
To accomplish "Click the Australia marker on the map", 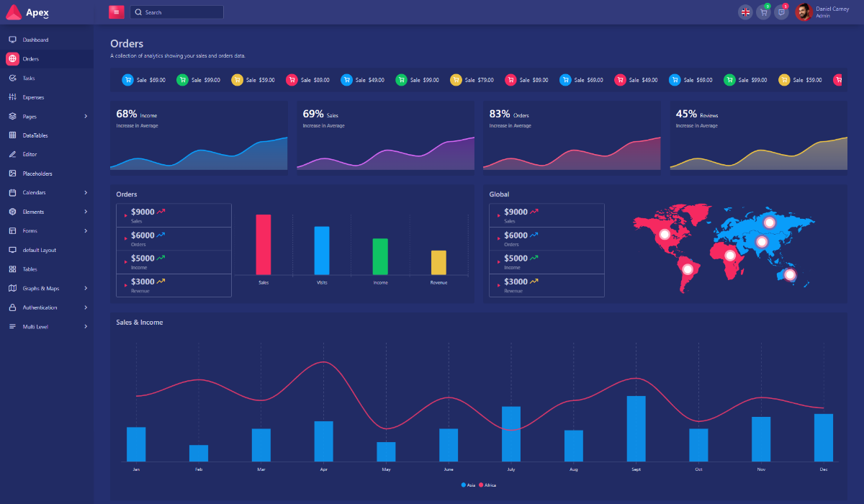I will tap(790, 274).
